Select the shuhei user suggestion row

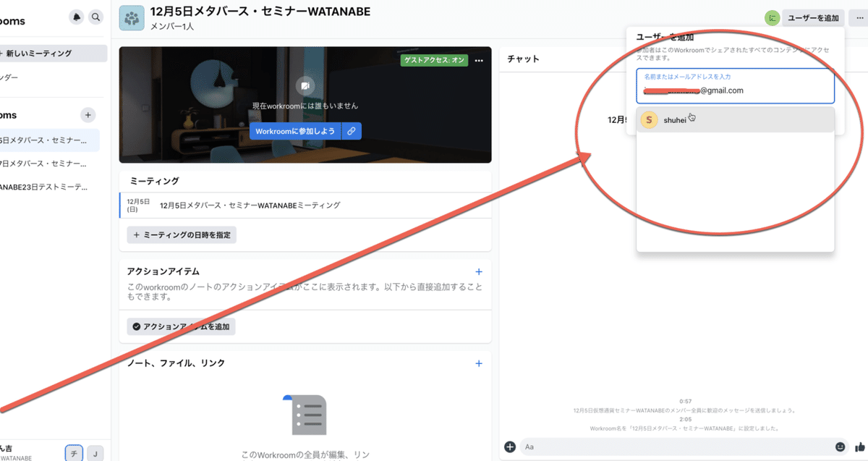[736, 120]
